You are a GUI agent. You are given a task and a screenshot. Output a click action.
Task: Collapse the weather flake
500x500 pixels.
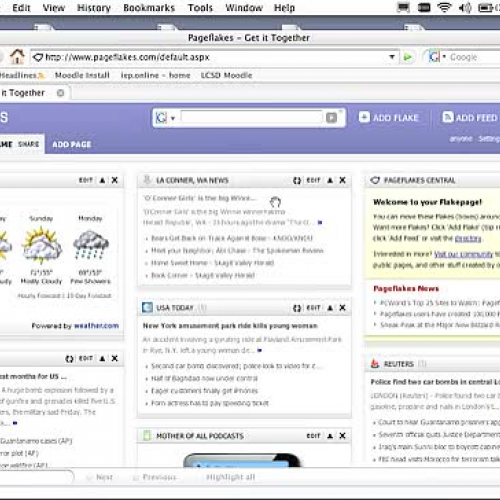[102, 180]
